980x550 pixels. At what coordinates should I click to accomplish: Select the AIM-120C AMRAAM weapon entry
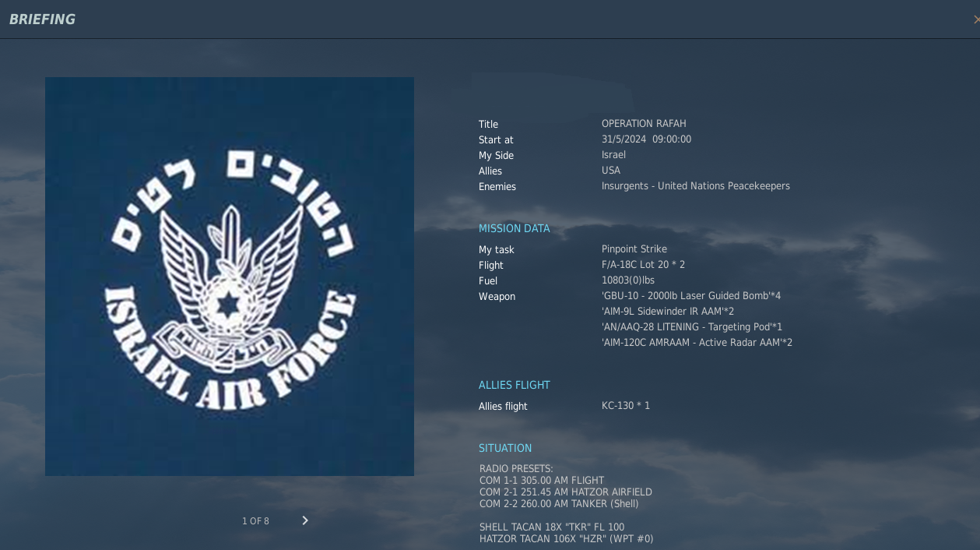(697, 343)
